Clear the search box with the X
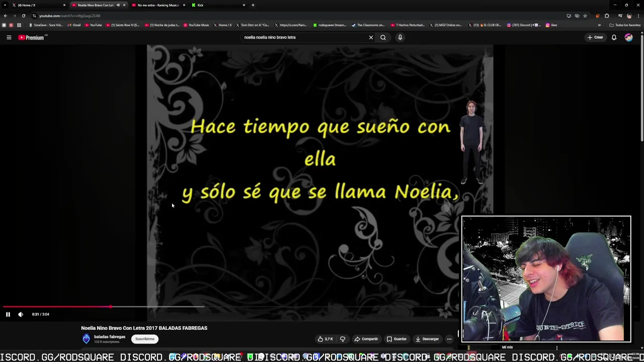Screen dimensions: 644x362 [371, 37]
